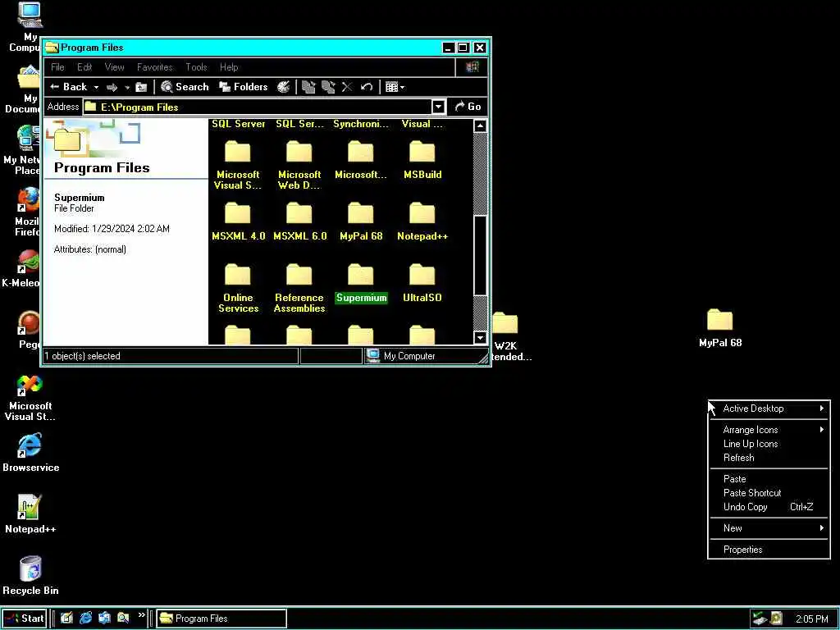Open the Help menu
Viewport: 840px width, 630px height.
click(x=229, y=67)
